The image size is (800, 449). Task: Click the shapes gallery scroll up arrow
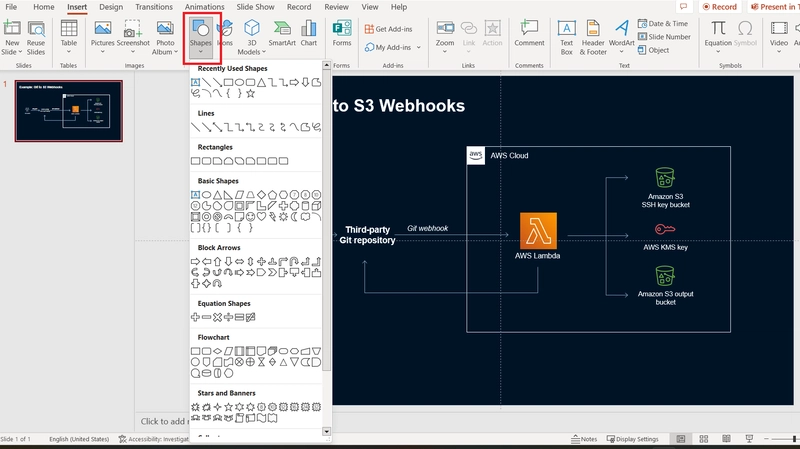click(327, 65)
